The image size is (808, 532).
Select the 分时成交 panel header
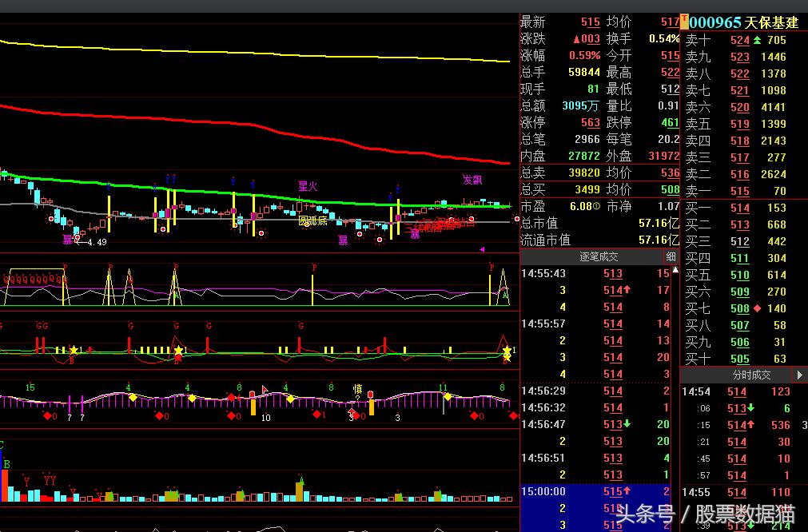[x=751, y=375]
